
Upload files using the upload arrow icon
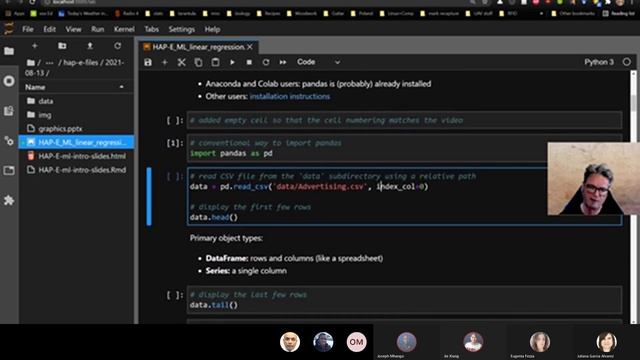[x=90, y=46]
